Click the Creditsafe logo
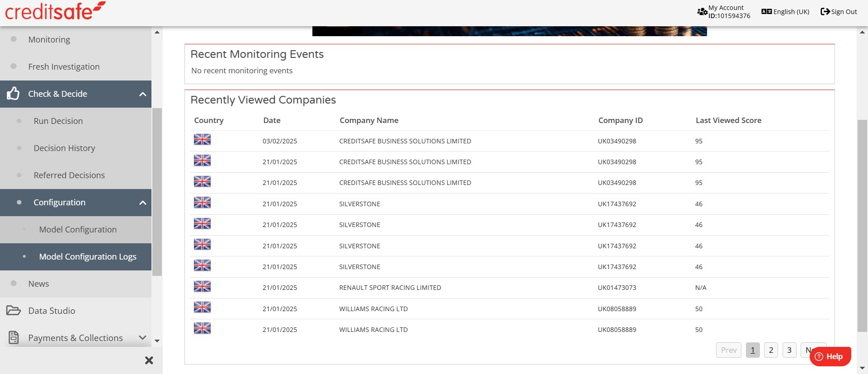 55,11
